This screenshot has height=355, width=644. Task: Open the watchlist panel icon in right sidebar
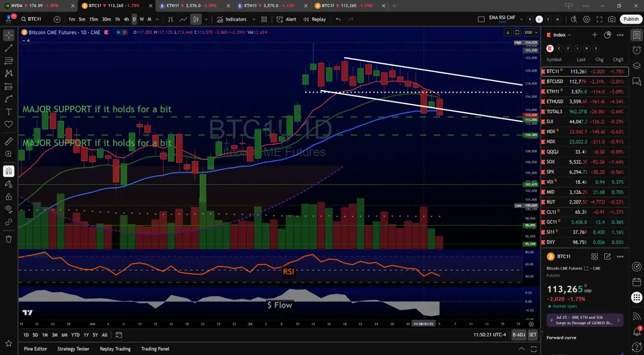click(636, 34)
